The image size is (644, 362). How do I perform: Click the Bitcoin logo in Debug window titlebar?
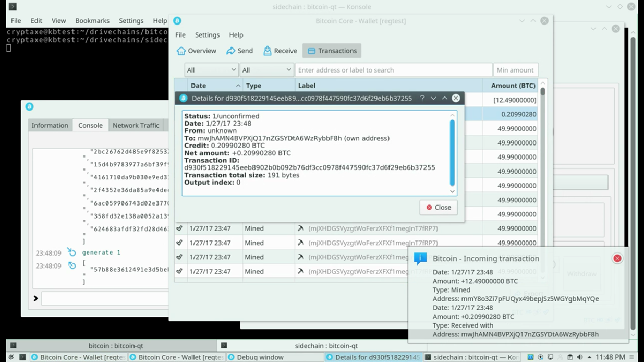click(30, 106)
